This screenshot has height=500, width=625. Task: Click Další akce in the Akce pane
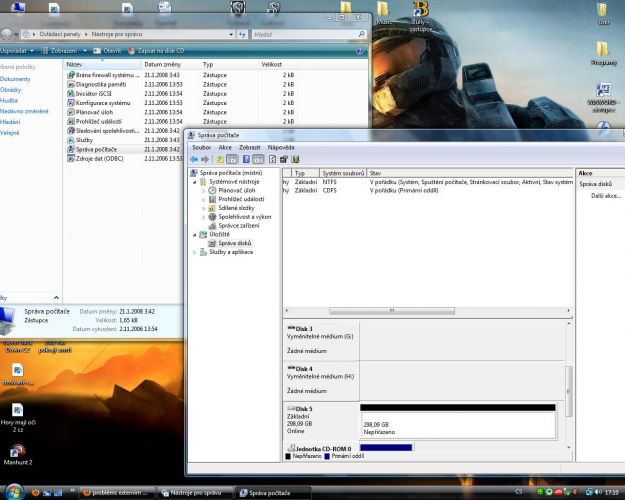coord(606,196)
